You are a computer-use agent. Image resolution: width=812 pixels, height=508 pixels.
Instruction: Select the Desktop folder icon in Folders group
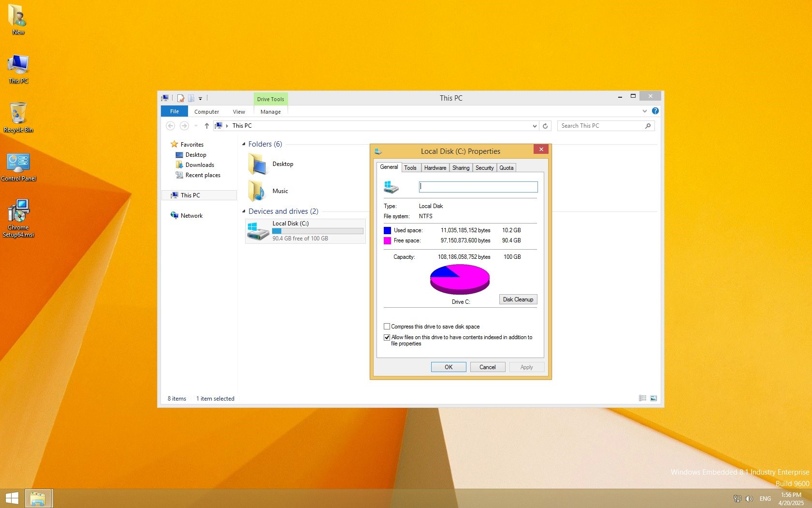click(x=257, y=164)
